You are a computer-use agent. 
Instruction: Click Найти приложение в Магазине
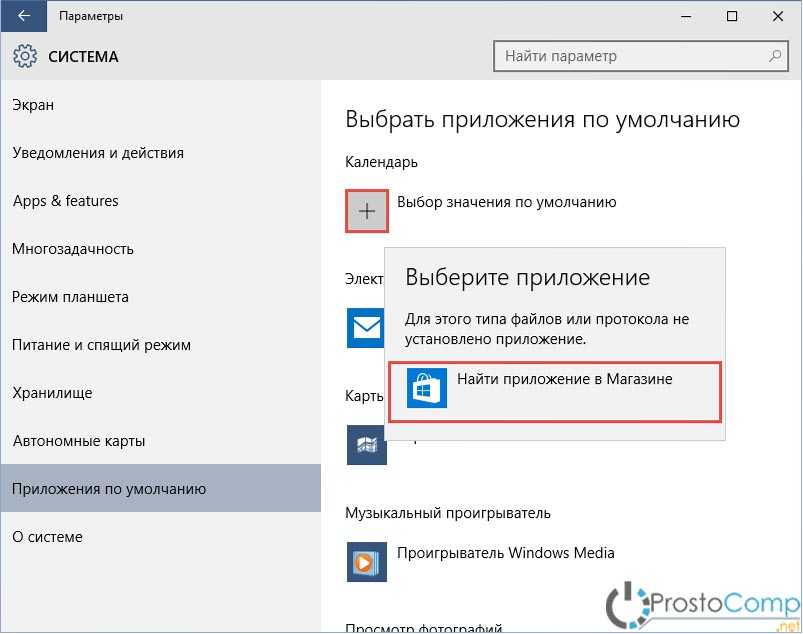pos(564,380)
